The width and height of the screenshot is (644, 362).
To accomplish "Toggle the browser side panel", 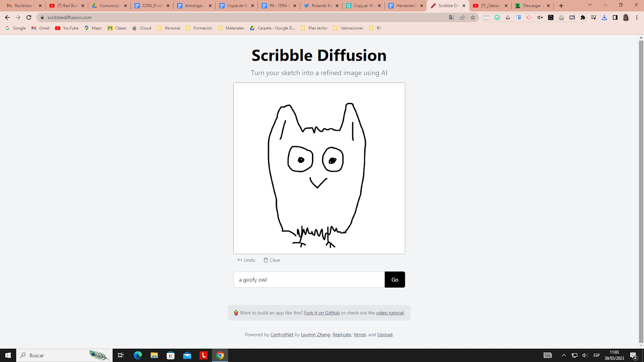I will pos(615,17).
